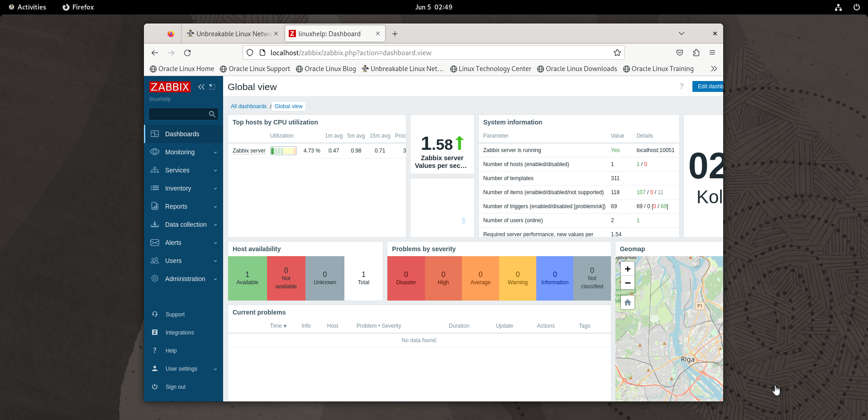868x420 pixels.
Task: Click the CPU utilization bar gauge
Action: pos(283,151)
